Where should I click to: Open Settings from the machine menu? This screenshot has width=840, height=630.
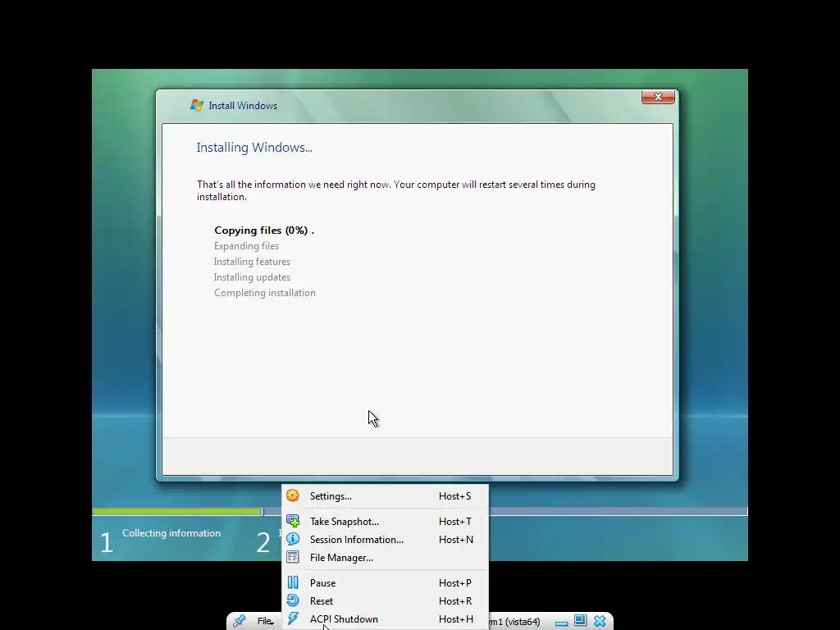click(385, 496)
